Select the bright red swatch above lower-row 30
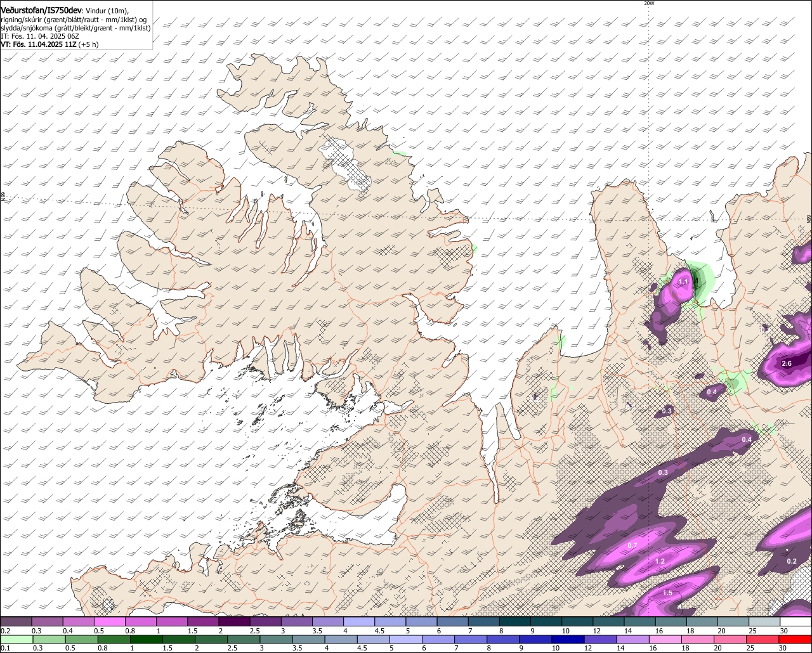The height and width of the screenshot is (653, 812). point(795,639)
